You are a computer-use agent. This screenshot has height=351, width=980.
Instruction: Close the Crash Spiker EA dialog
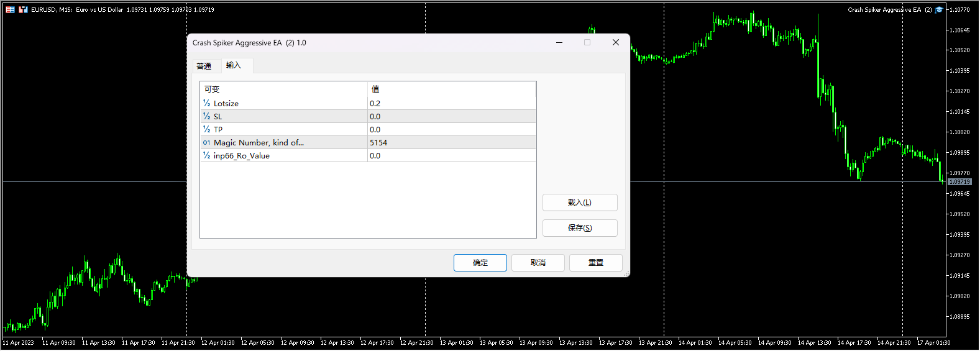click(x=615, y=43)
